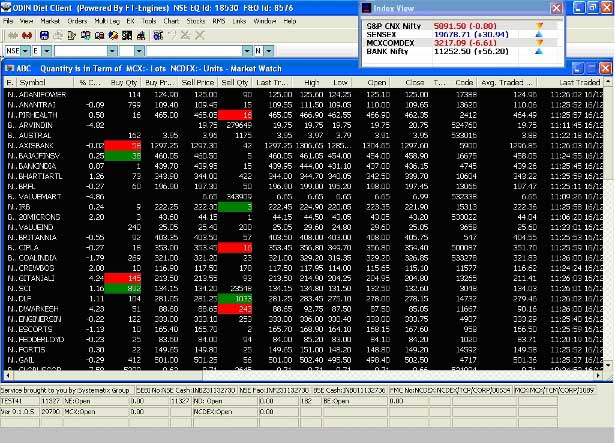Open the RMS menu

click(x=219, y=21)
